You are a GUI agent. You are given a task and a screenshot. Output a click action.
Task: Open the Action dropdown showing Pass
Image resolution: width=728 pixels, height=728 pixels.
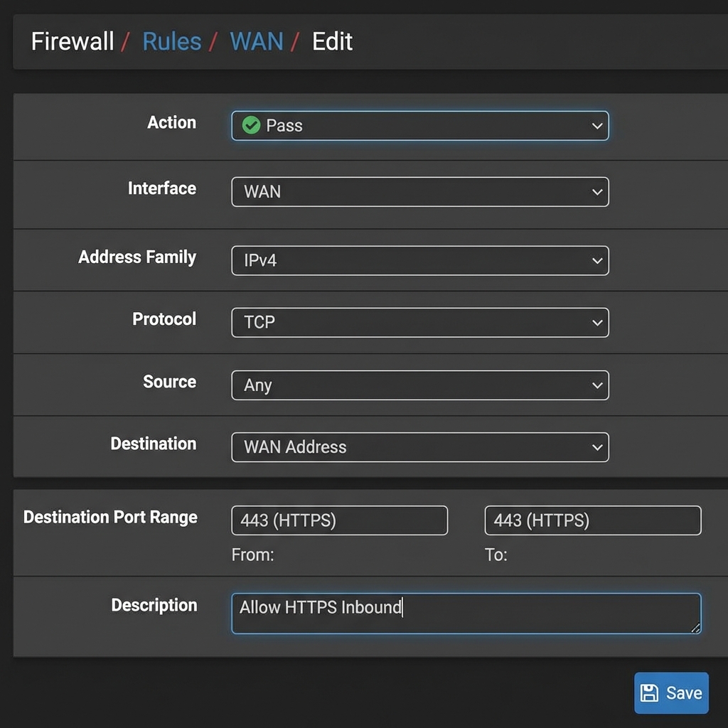[x=419, y=125]
